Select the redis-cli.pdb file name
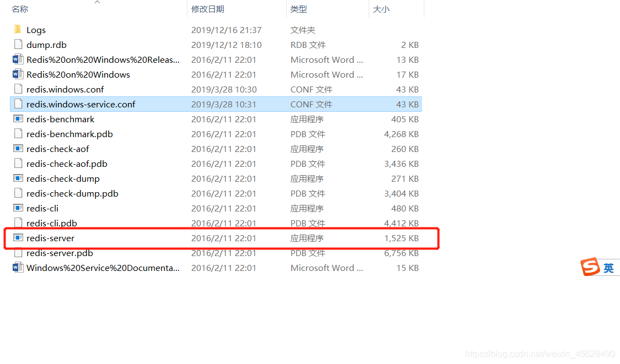Viewport: 620px width, 364px height. click(x=52, y=223)
